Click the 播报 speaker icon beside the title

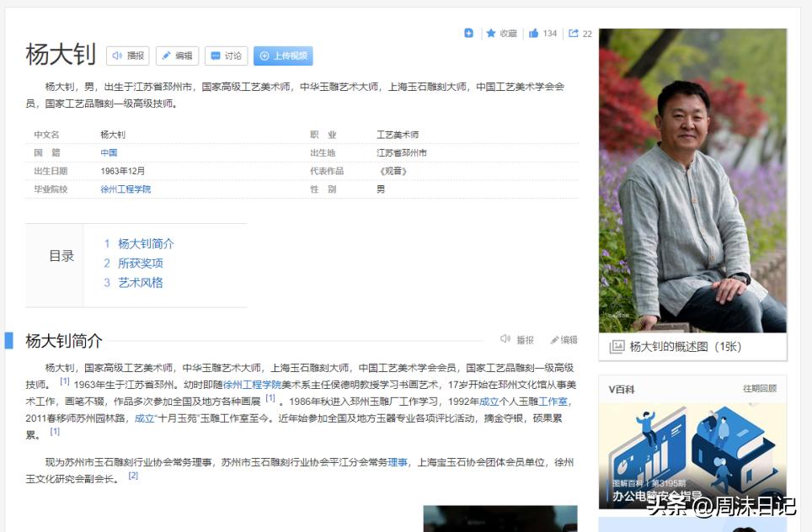pyautogui.click(x=119, y=56)
